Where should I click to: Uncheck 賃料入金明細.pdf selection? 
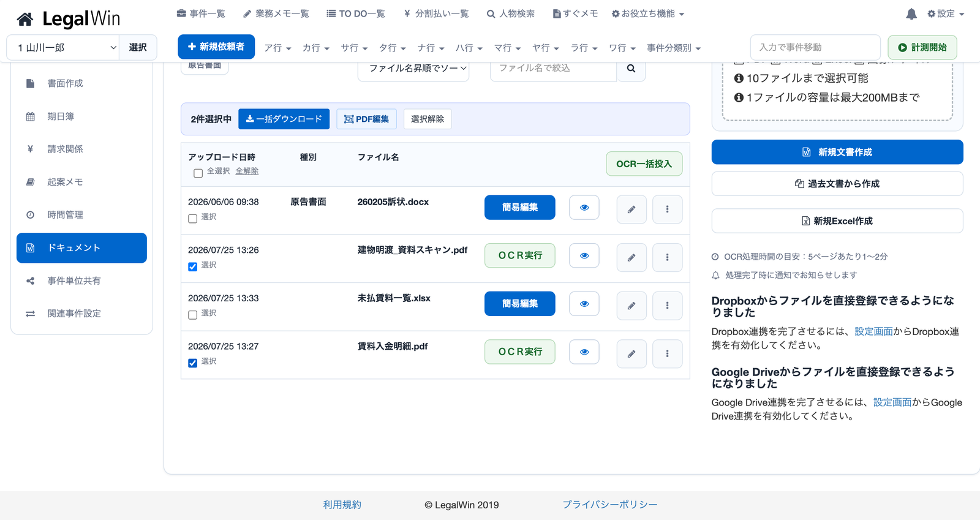click(x=192, y=363)
